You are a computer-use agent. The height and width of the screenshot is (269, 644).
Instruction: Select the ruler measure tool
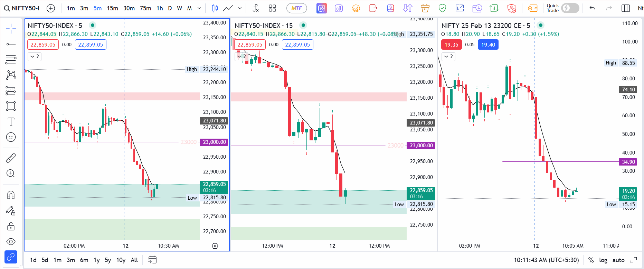(x=11, y=158)
